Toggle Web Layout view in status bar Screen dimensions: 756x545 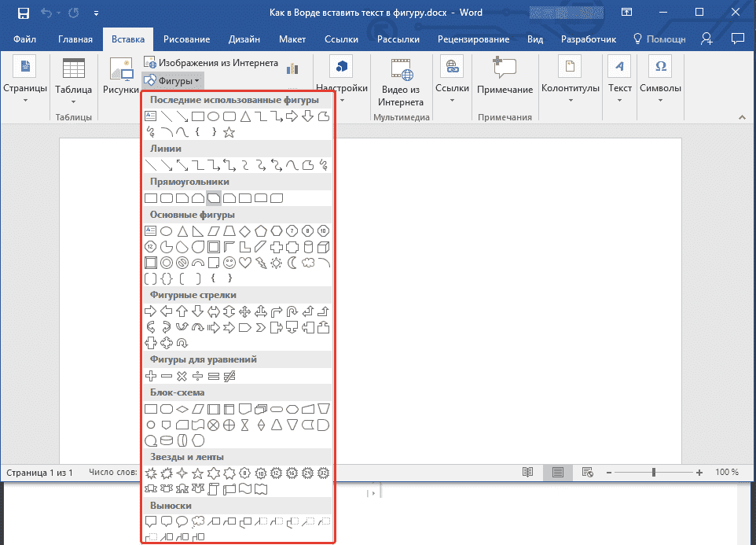(x=587, y=473)
